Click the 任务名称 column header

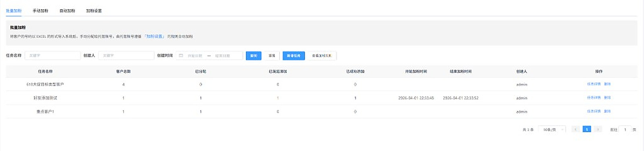tap(45, 71)
